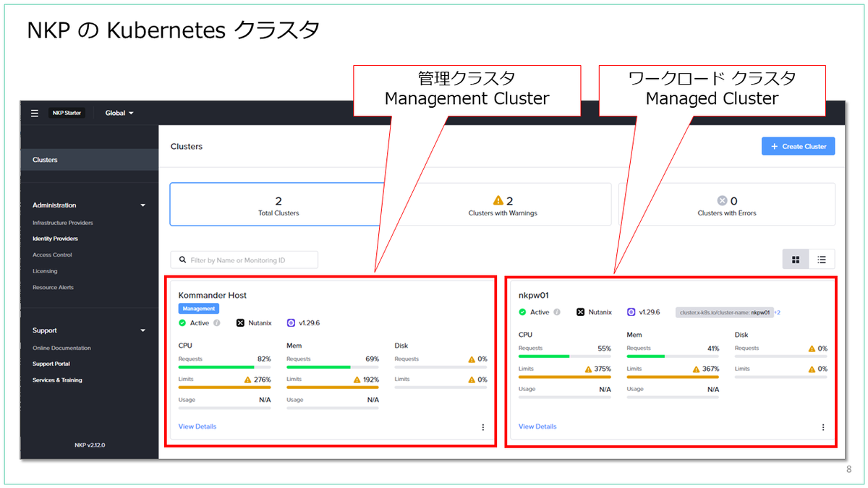The image size is (868, 488).
Task: Collapse the Support section
Action: [142, 330]
